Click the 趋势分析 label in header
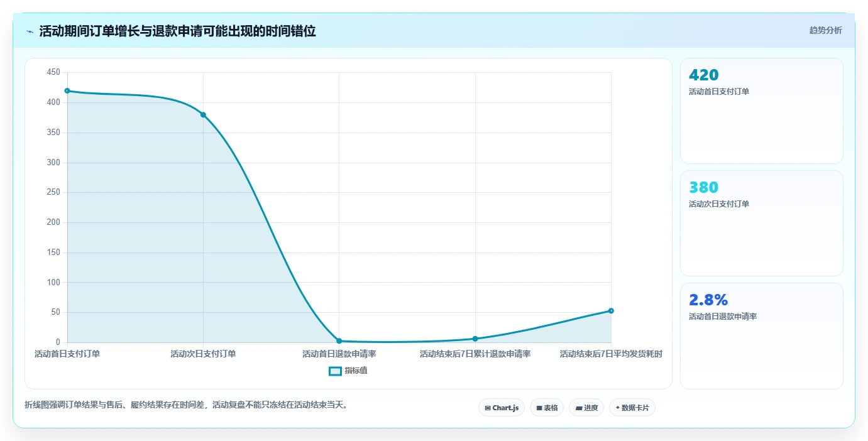The height and width of the screenshot is (441, 868). pos(825,30)
